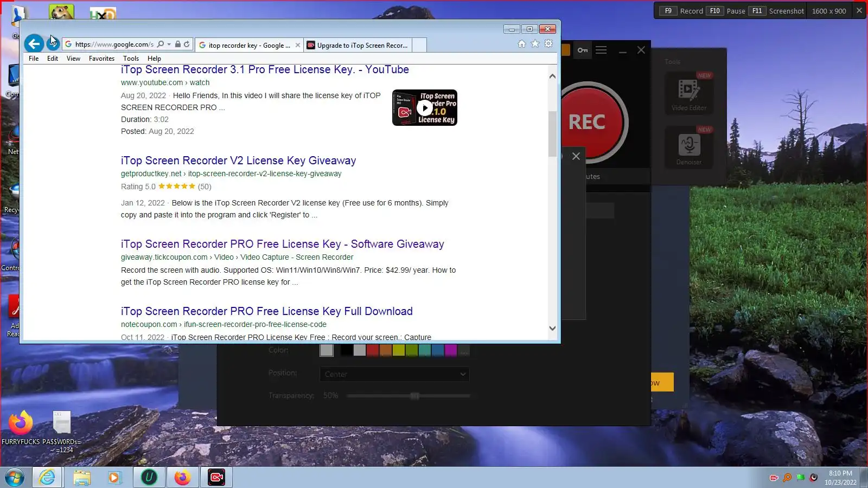Open a new blank browser tab
The width and height of the screenshot is (868, 488).
(x=419, y=45)
